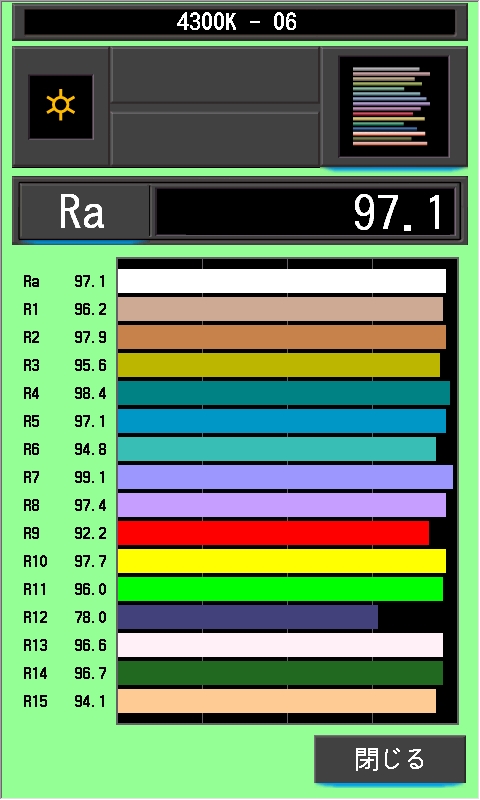This screenshot has height=800, width=480.
Task: Click the R12 value 78.0
Action: pos(90,617)
